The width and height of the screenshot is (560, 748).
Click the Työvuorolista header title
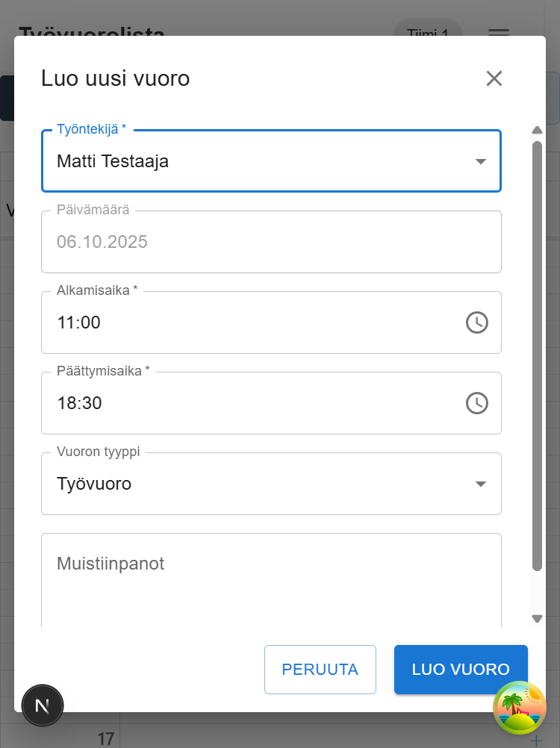pos(93,33)
